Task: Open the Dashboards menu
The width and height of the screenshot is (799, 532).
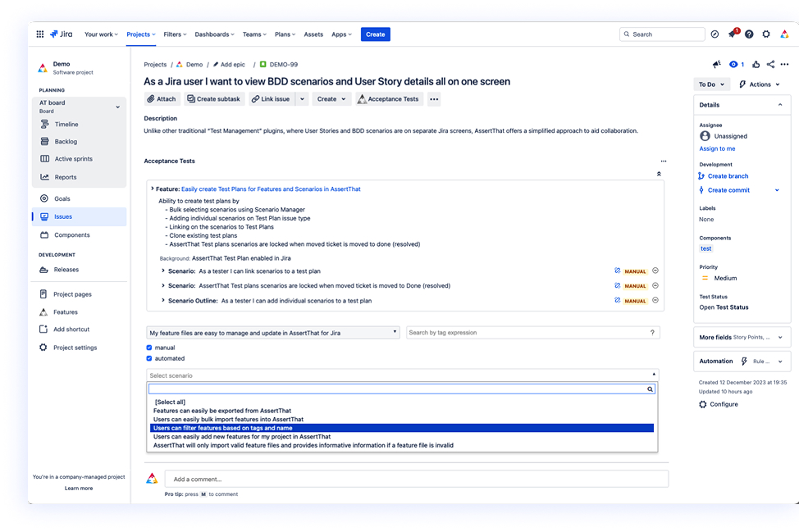Action: click(x=212, y=34)
